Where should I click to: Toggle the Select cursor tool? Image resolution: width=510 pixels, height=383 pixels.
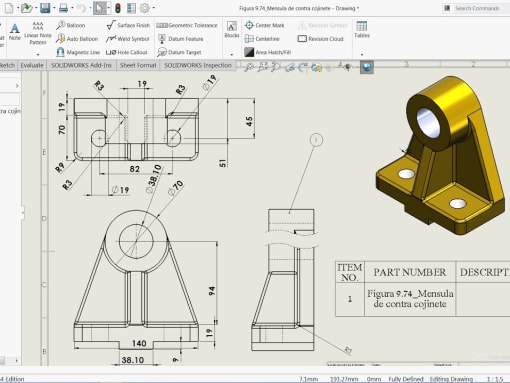[x=99, y=8]
